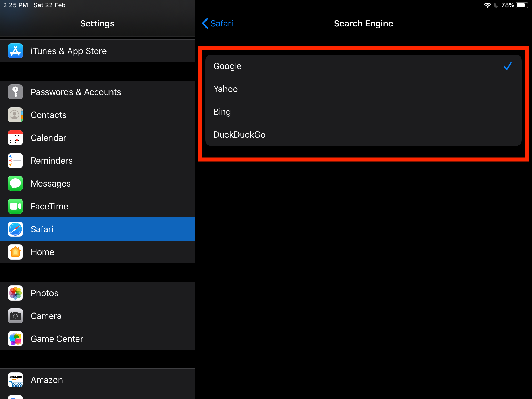Tap the FaceTime camera icon
Image resolution: width=532 pixels, height=399 pixels.
coord(15,206)
